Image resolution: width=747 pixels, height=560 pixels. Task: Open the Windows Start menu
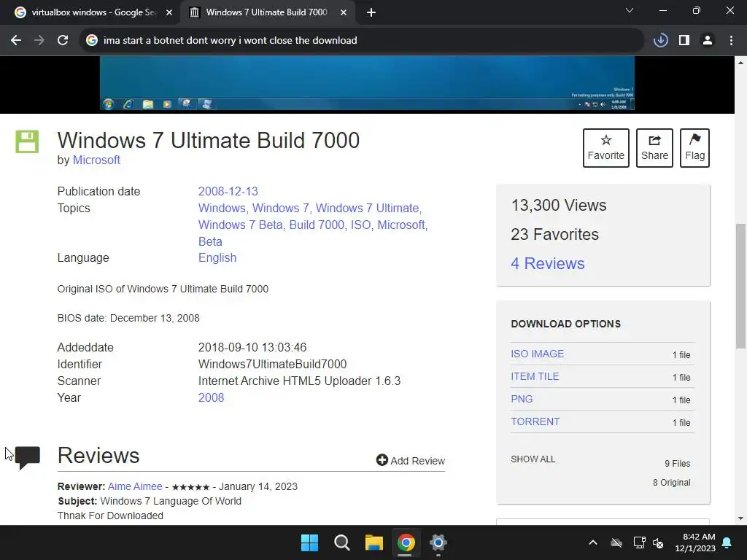click(x=309, y=542)
